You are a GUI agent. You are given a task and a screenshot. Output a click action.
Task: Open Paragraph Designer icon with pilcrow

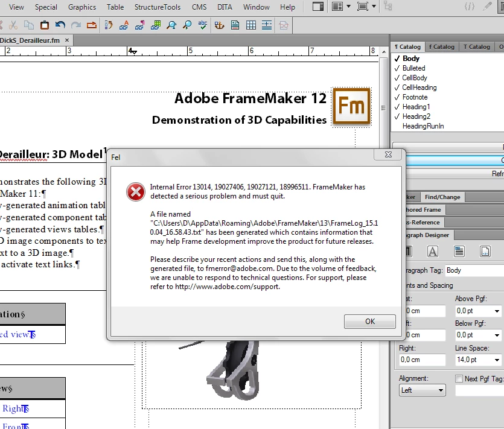(140, 25)
